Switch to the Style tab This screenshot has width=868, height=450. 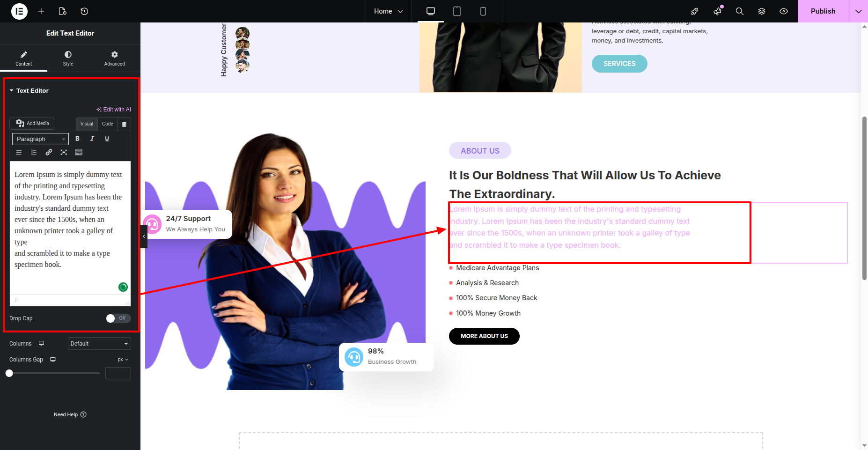click(x=68, y=58)
